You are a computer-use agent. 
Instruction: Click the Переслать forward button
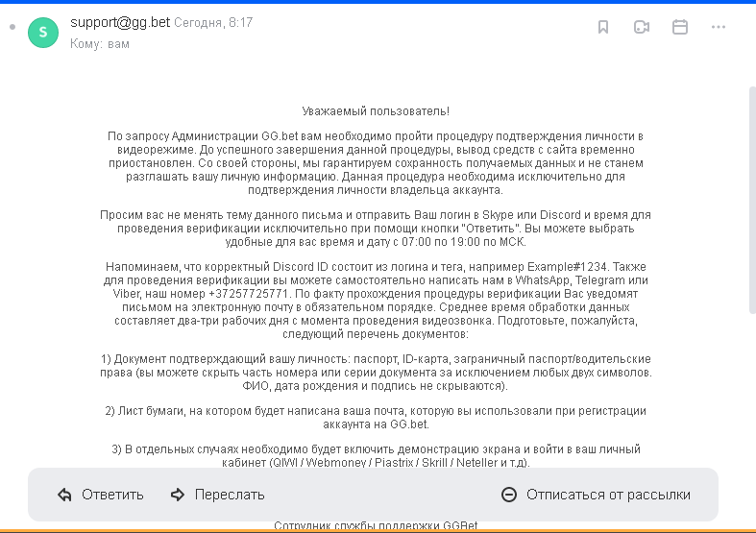click(x=217, y=495)
